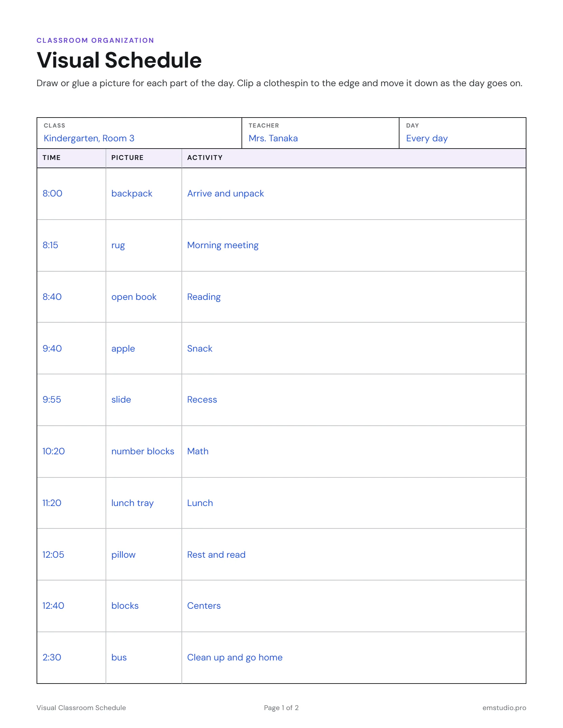Click the 'rug' picture cell
This screenshot has height=728, width=563.
[144, 245]
